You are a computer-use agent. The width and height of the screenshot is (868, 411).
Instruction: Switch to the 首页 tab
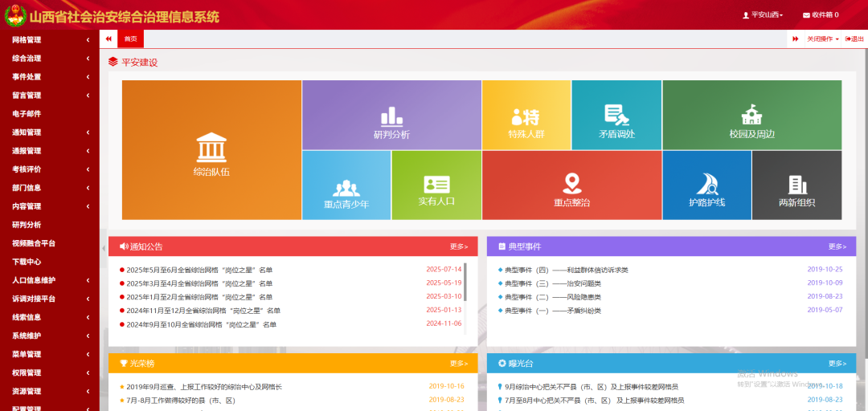point(130,39)
